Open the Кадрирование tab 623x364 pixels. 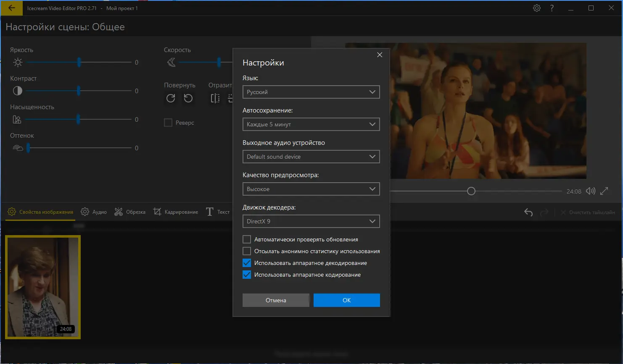click(176, 212)
